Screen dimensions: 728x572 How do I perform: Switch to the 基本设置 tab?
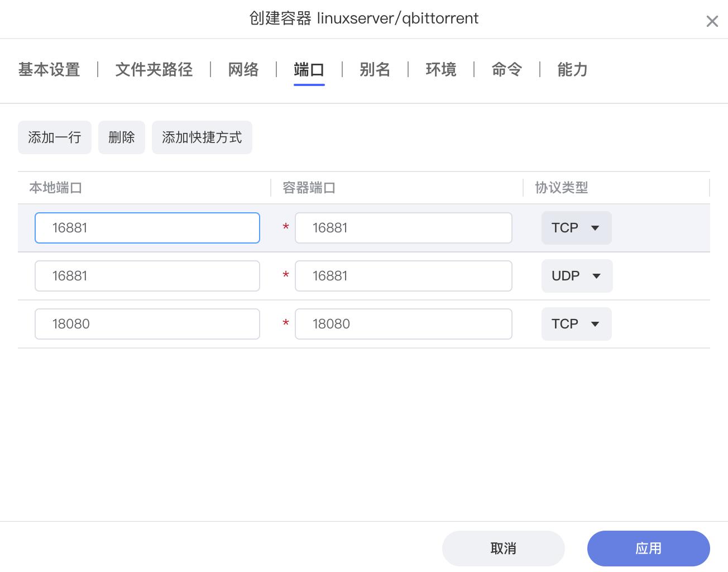click(x=49, y=70)
